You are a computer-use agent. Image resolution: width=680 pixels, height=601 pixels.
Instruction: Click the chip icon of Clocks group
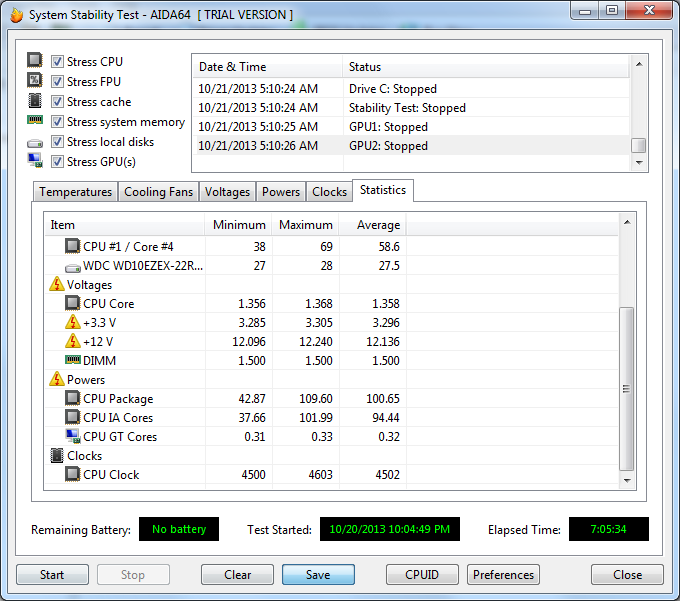tap(57, 455)
